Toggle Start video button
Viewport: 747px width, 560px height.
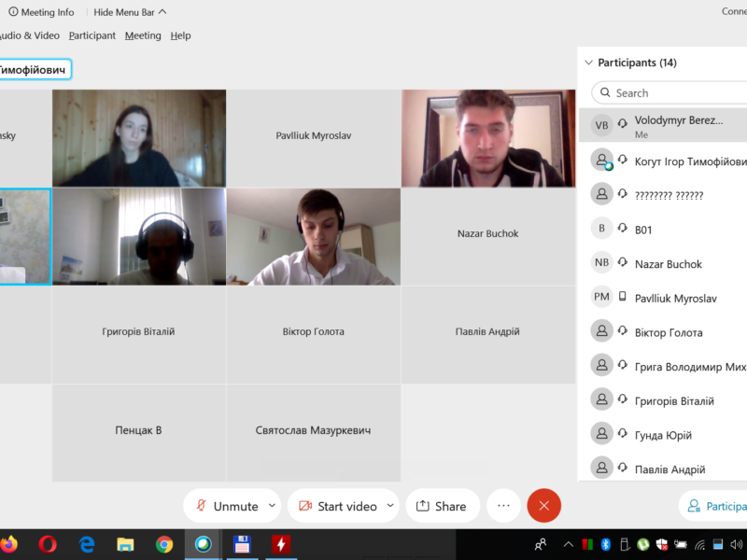click(x=336, y=506)
